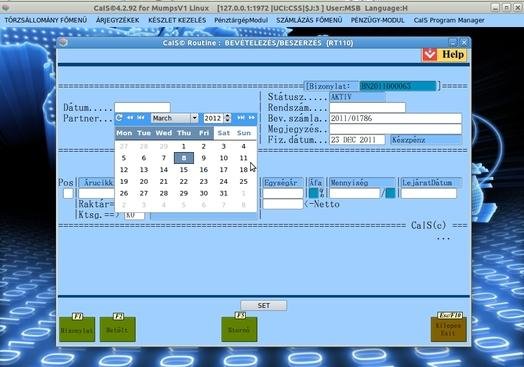Click the Netto value field
The width and height of the screenshot is (524, 367).
[283, 204]
